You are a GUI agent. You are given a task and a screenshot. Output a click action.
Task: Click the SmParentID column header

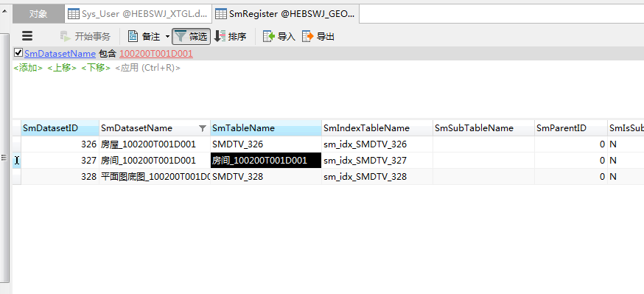click(571, 128)
